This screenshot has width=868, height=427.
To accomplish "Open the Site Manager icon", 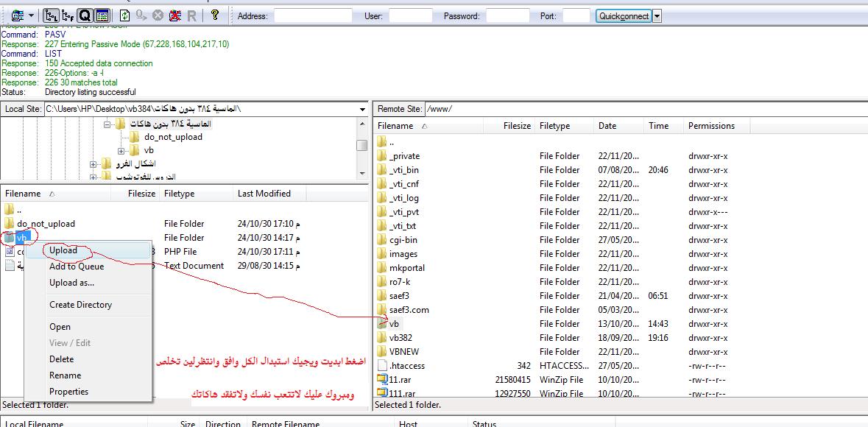I will [18, 15].
